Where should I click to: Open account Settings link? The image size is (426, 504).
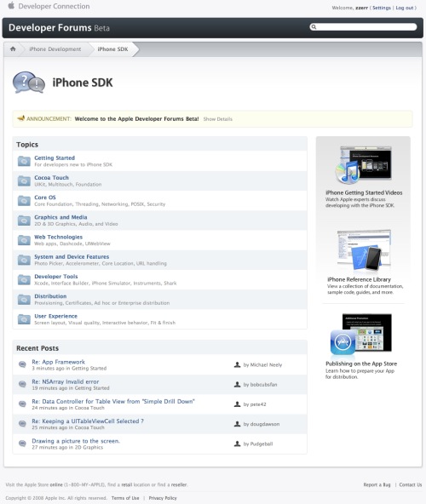coord(382,8)
